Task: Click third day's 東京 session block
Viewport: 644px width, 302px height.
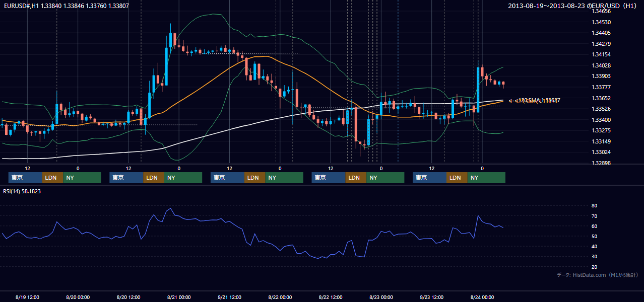Action: point(227,178)
